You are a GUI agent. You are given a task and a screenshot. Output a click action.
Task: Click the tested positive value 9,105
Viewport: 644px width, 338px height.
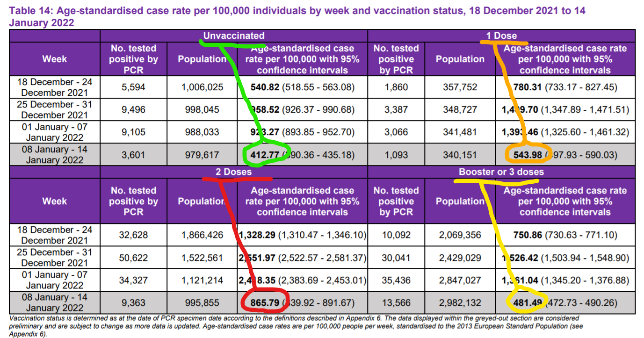click(x=133, y=132)
